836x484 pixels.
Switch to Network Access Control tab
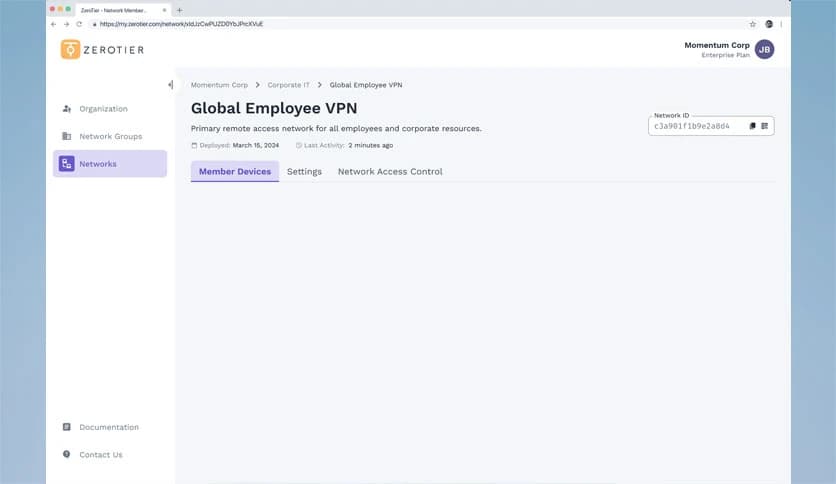point(390,172)
